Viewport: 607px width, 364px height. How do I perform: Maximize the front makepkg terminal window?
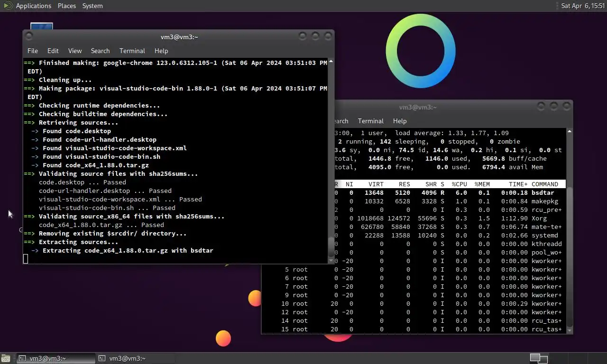coord(315,36)
